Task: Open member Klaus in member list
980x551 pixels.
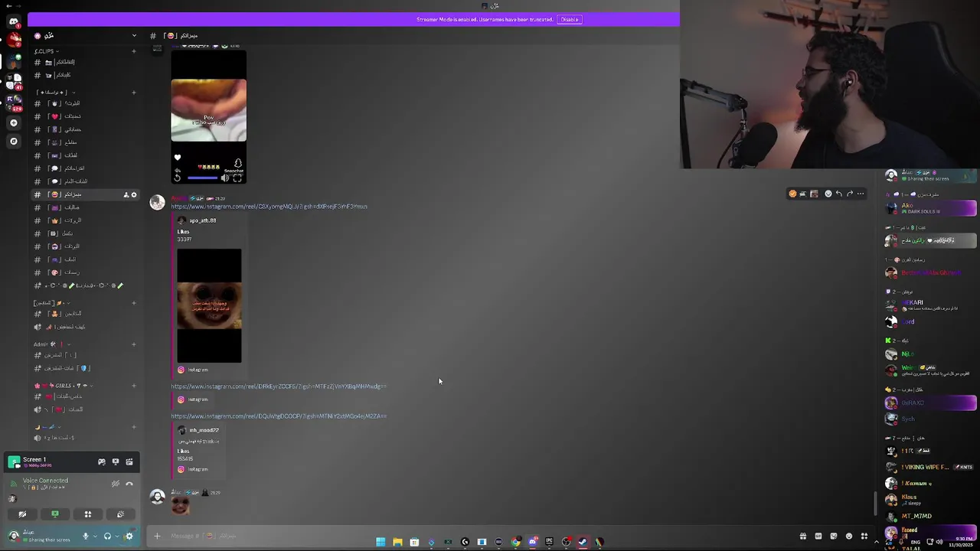Action: coord(930,499)
